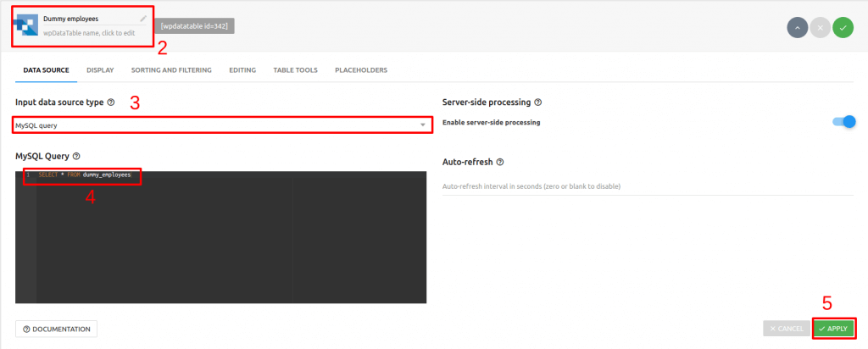Copy the wpdatatable id=342 shortcode
Viewport: 868px width, 349px height.
(x=194, y=26)
